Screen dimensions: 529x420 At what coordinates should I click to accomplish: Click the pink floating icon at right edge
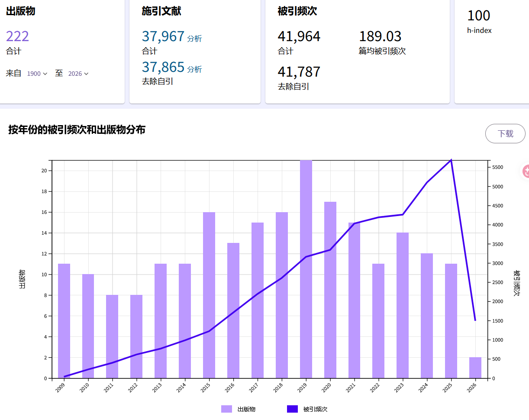click(x=525, y=171)
